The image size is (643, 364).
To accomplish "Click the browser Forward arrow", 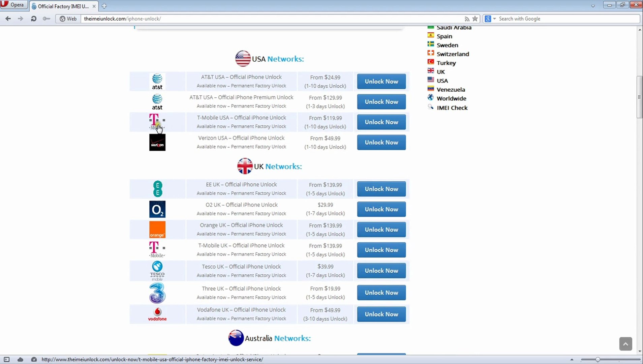I will pos(21,19).
